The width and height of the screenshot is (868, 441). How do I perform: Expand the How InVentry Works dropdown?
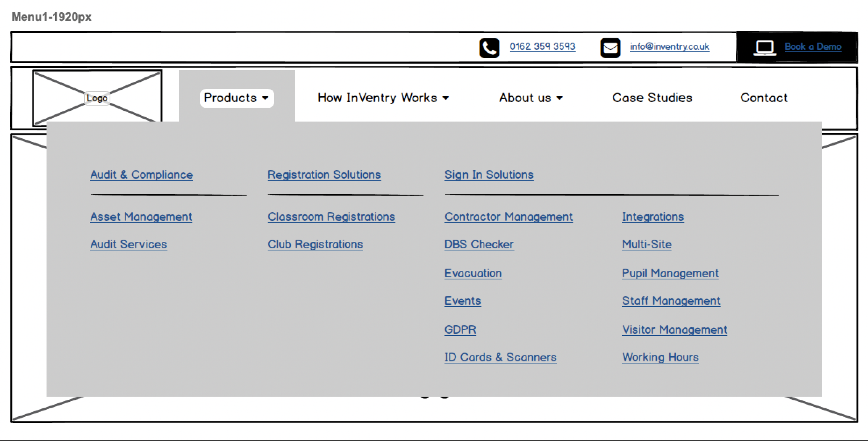point(383,98)
